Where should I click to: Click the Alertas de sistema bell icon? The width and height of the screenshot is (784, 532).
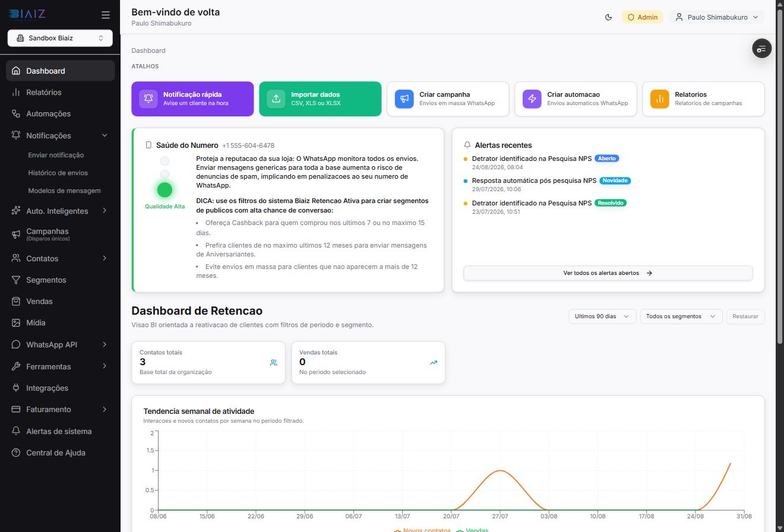click(x=16, y=431)
